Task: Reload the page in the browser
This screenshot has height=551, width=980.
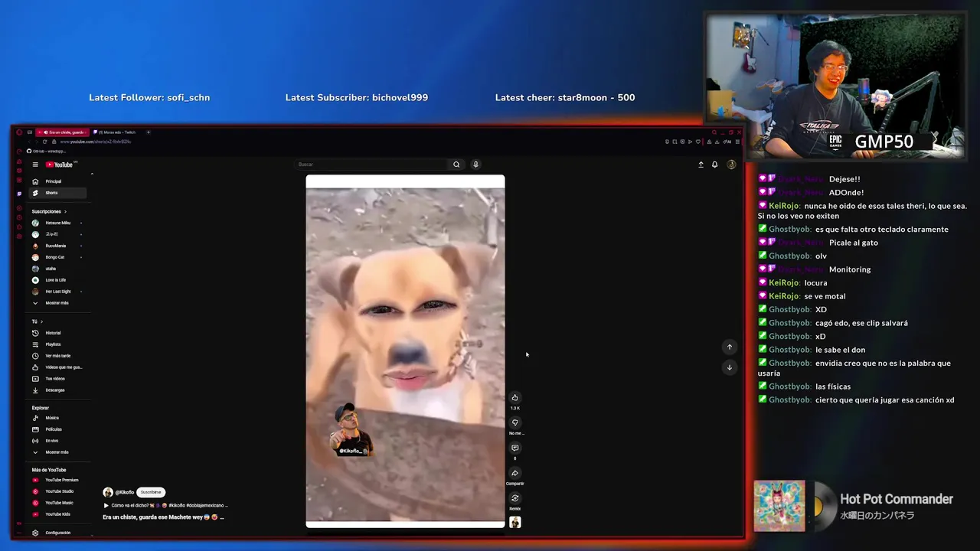Action: 44,142
